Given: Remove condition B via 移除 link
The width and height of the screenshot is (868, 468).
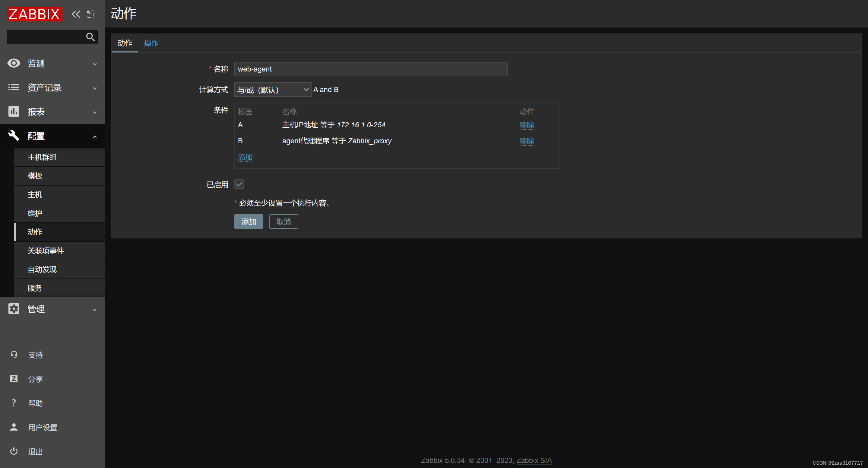Looking at the screenshot, I should point(527,141).
